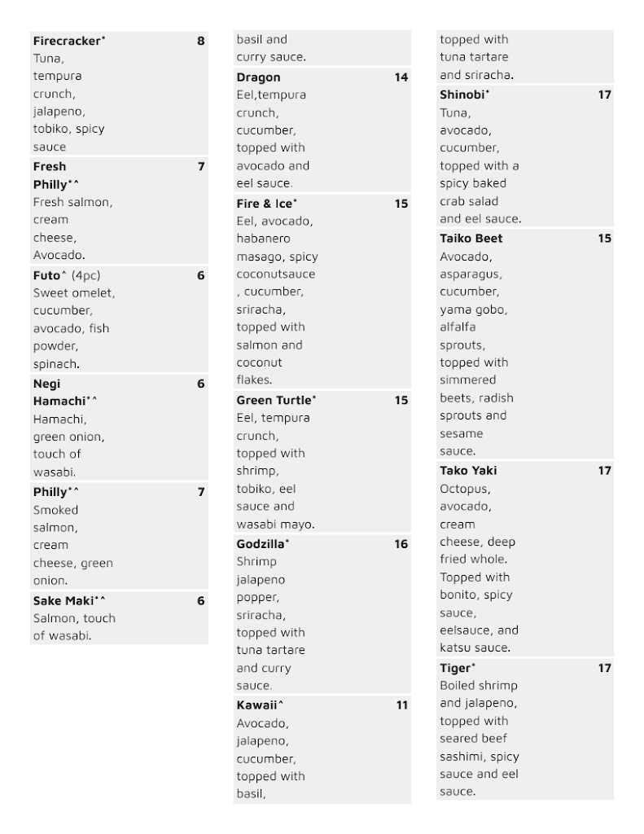This screenshot has width=644, height=834.
Task: Click the Firecracker price of 8
Action: [x=200, y=41]
